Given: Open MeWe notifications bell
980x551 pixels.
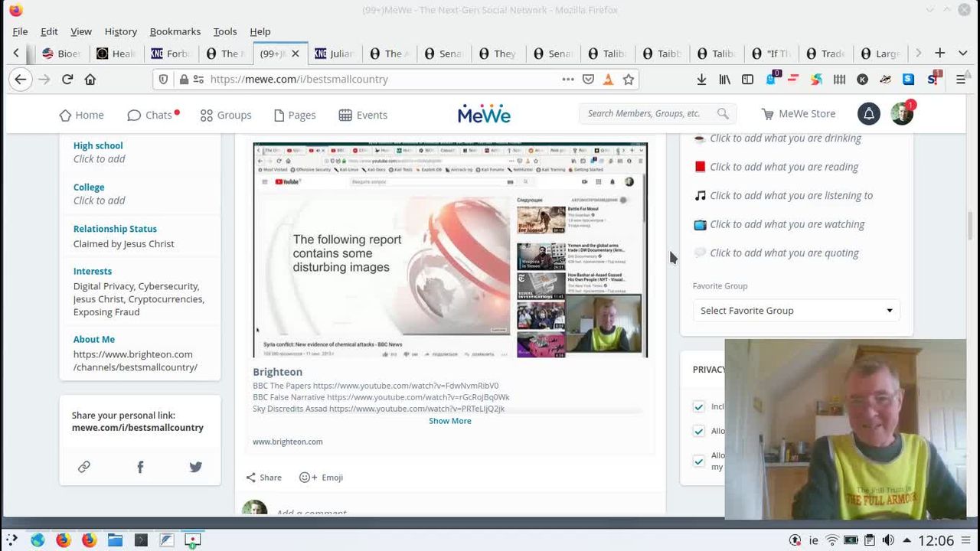Looking at the screenshot, I should click(x=868, y=114).
